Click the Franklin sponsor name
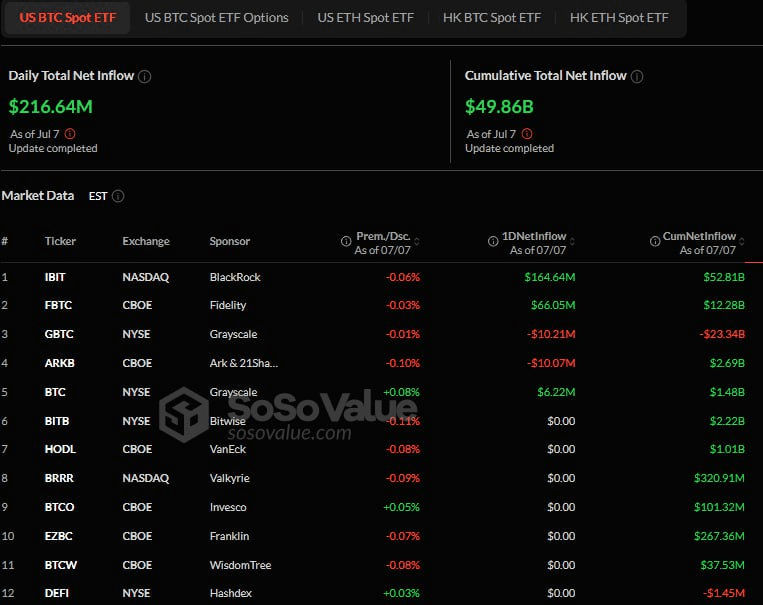The image size is (763, 605). (229, 536)
